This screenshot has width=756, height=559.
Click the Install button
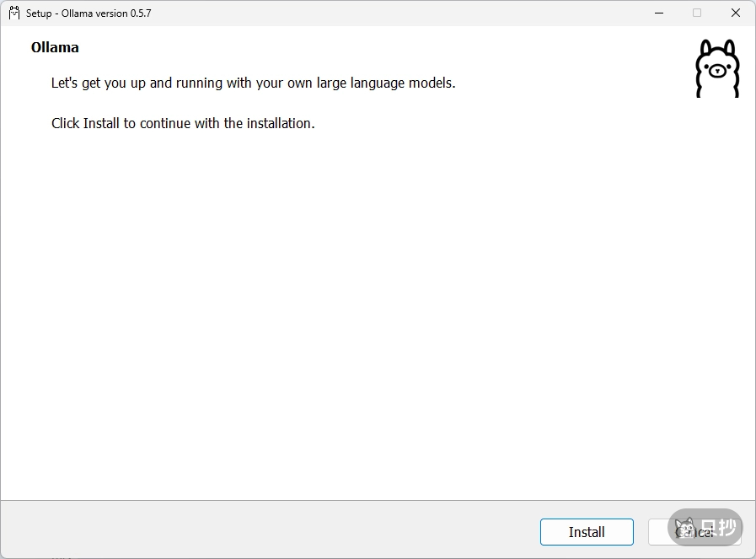click(587, 532)
